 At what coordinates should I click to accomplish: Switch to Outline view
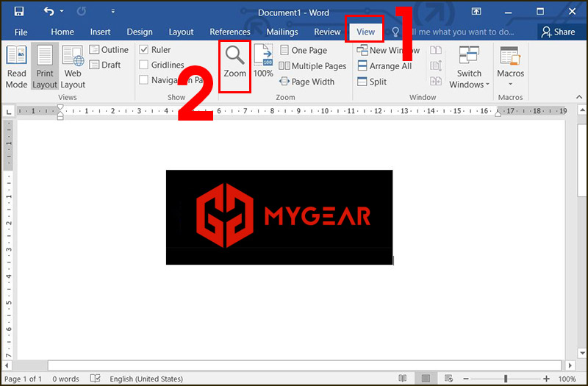109,49
